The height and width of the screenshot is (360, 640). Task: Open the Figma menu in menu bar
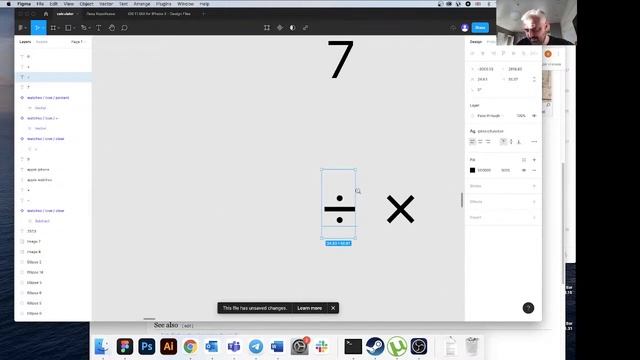[x=24, y=4]
